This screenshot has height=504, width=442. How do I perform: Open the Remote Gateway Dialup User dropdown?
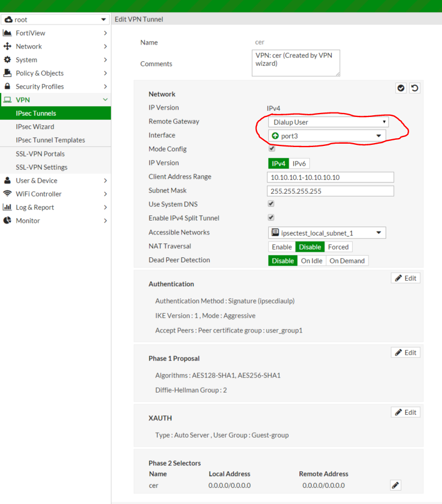[x=328, y=122]
